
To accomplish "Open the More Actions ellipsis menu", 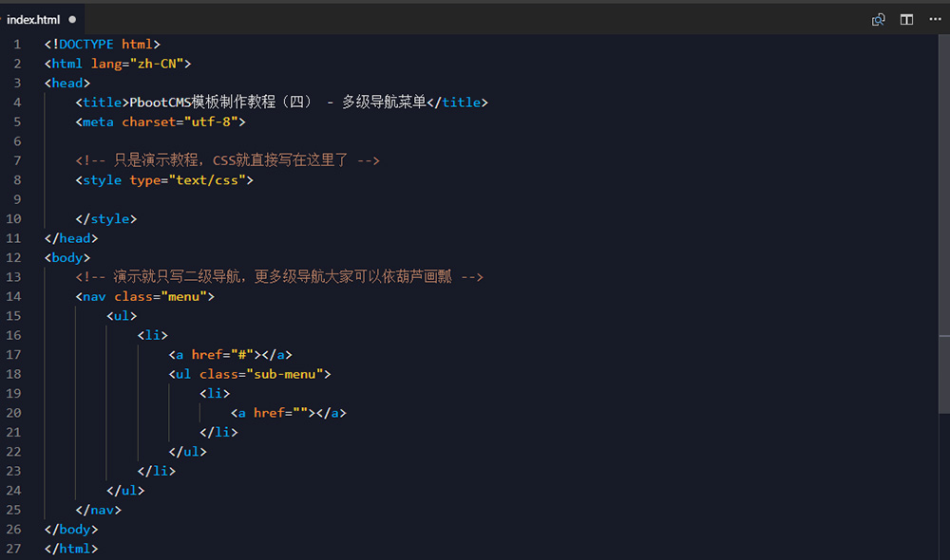I will [934, 19].
